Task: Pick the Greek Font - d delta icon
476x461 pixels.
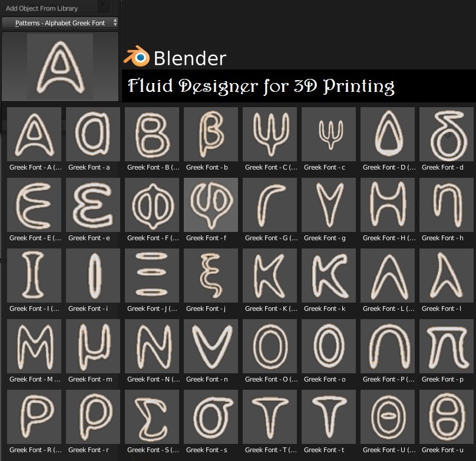Action: 447,134
